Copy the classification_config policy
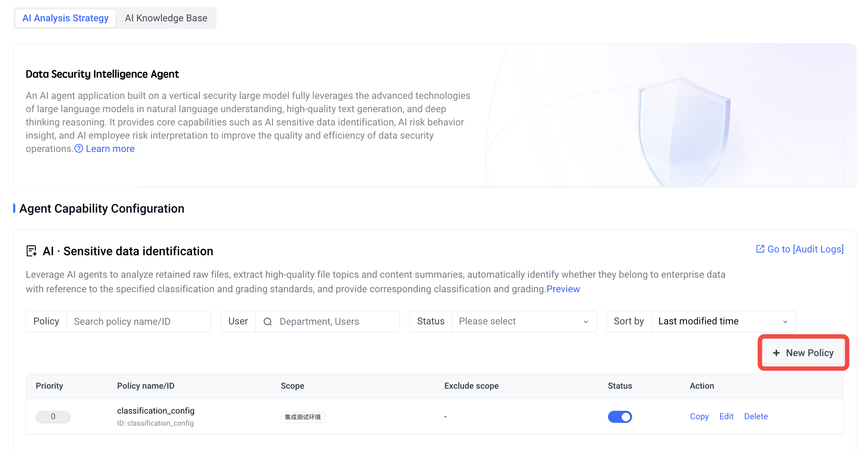The height and width of the screenshot is (453, 868). click(x=699, y=416)
